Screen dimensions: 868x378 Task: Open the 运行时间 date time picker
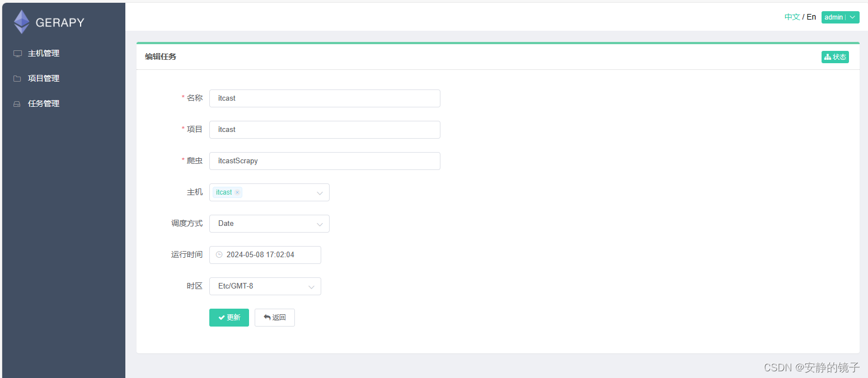pyautogui.click(x=265, y=255)
